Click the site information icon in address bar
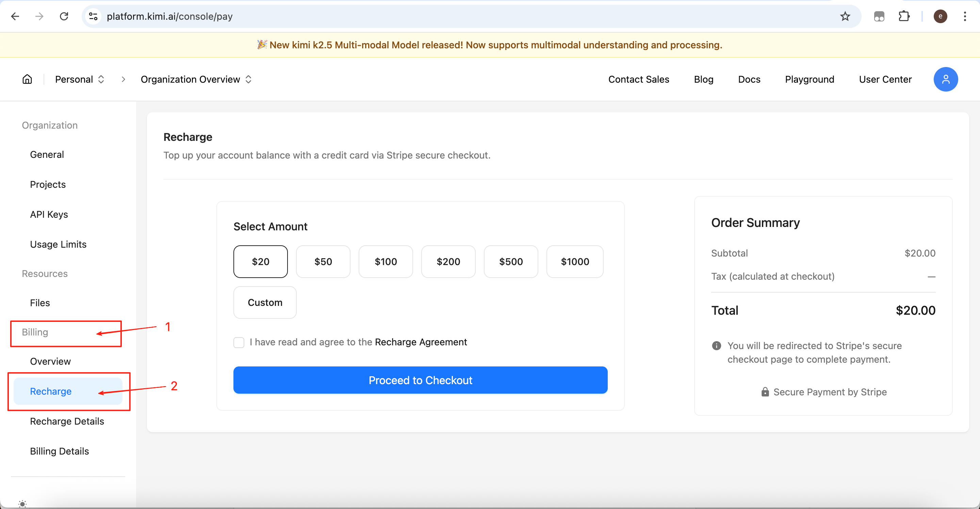Viewport: 980px width, 509px height. [x=93, y=16]
